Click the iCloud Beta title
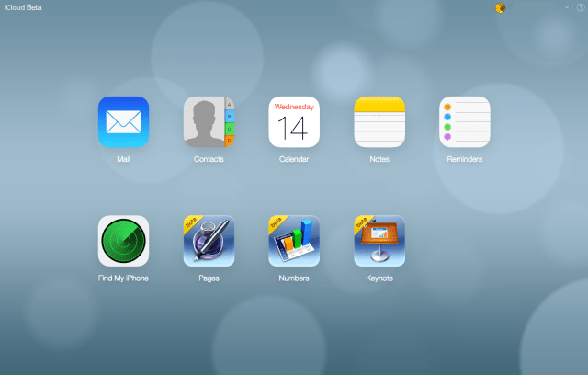This screenshot has width=588, height=375. point(23,7)
